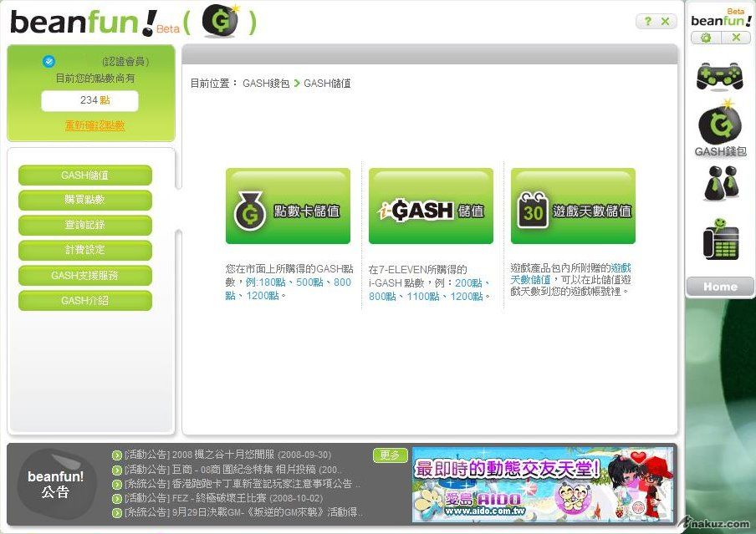Click bullet icon beside FEZ announcement
The width and height of the screenshot is (756, 534).
coord(117,498)
